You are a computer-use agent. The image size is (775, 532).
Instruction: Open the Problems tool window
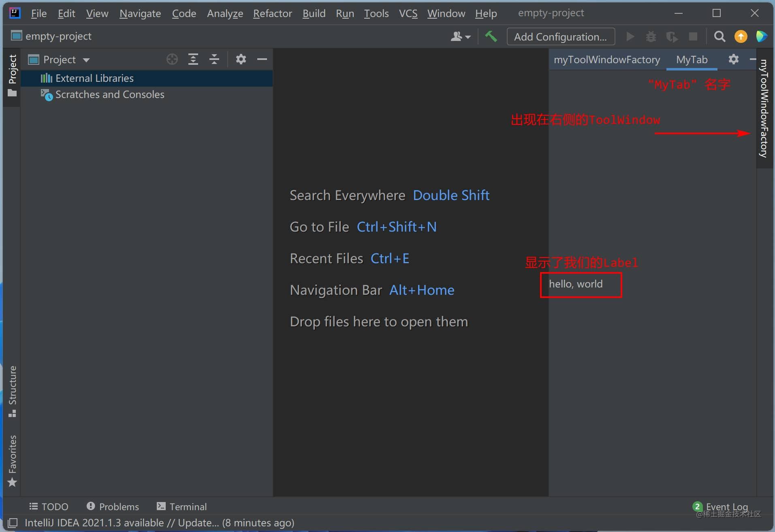point(113,506)
